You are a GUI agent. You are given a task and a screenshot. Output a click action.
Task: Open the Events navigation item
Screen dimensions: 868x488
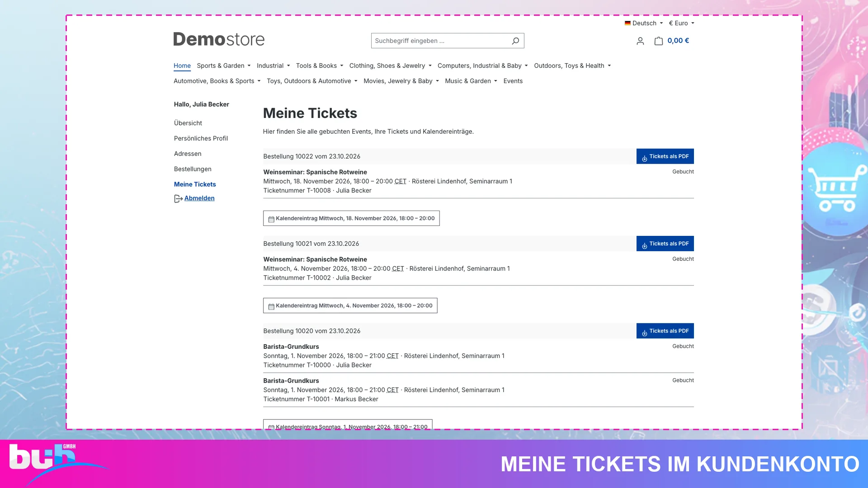click(513, 81)
